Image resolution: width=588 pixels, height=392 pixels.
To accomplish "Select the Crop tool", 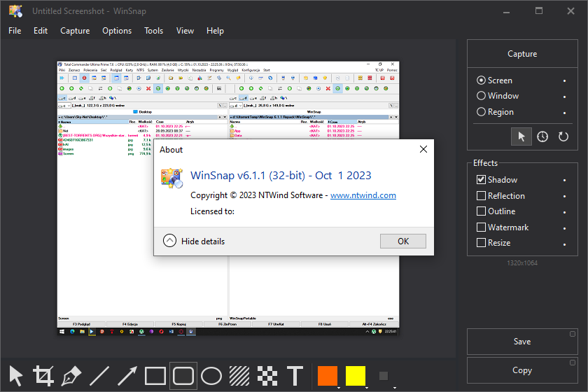I will pos(43,376).
